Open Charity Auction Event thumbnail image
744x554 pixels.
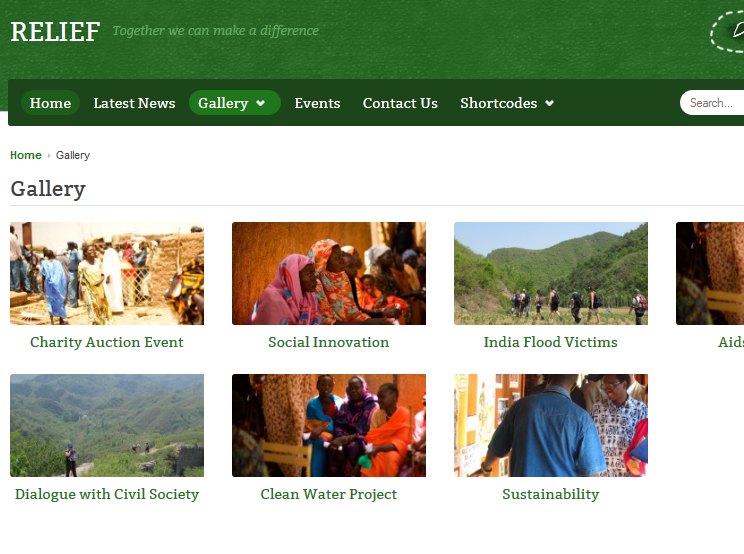(x=107, y=273)
